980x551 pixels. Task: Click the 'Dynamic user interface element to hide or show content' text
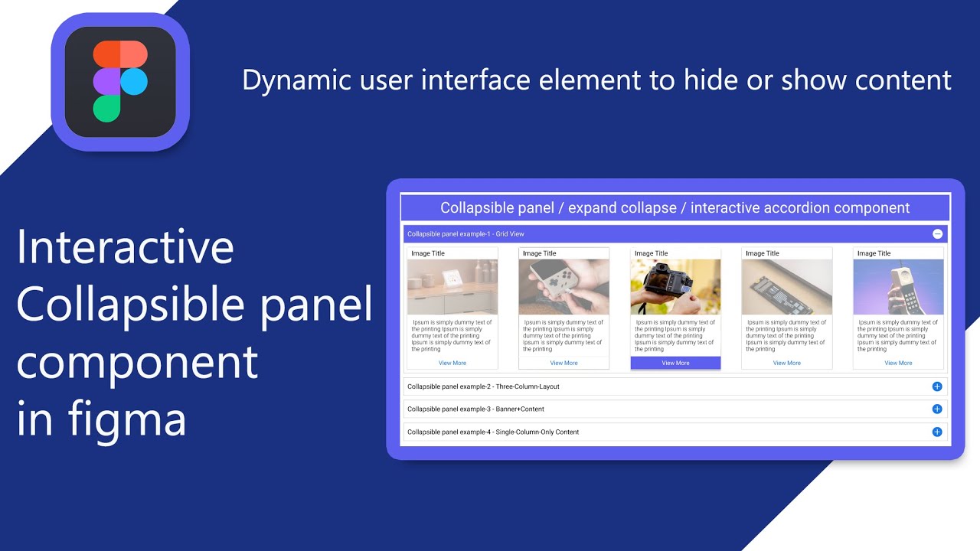point(597,80)
